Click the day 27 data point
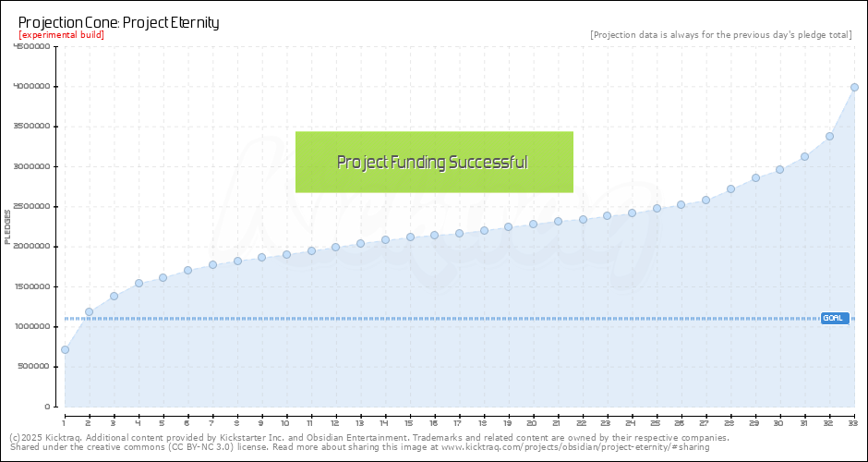This screenshot has width=868, height=462. pyautogui.click(x=705, y=200)
